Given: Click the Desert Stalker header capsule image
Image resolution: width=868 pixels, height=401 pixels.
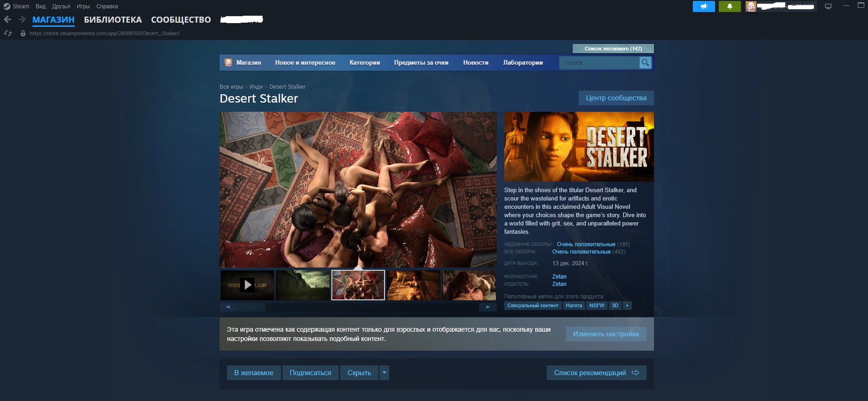Looking at the screenshot, I should [579, 146].
